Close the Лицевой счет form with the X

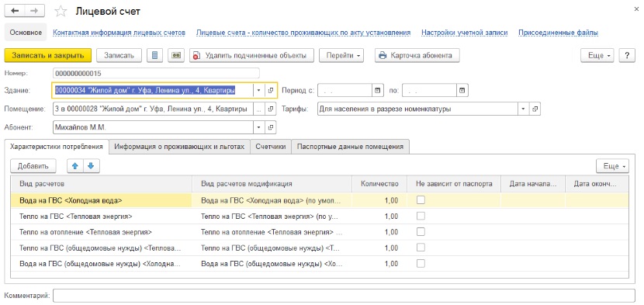click(x=636, y=9)
